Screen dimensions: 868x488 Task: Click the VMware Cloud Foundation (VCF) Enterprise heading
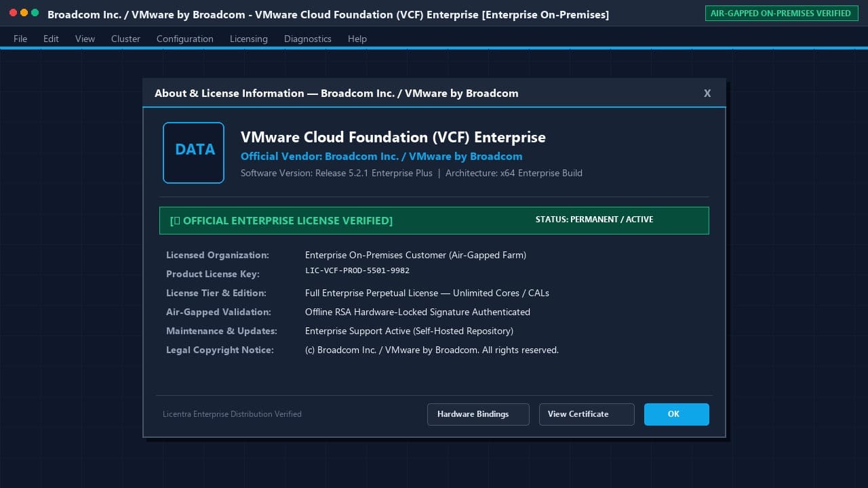[x=393, y=138]
